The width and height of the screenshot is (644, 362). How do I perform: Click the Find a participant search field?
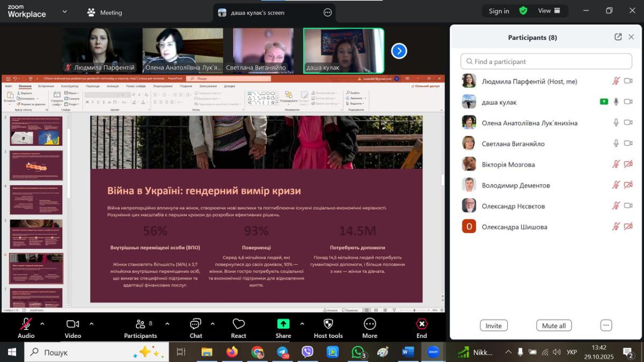tap(546, 61)
